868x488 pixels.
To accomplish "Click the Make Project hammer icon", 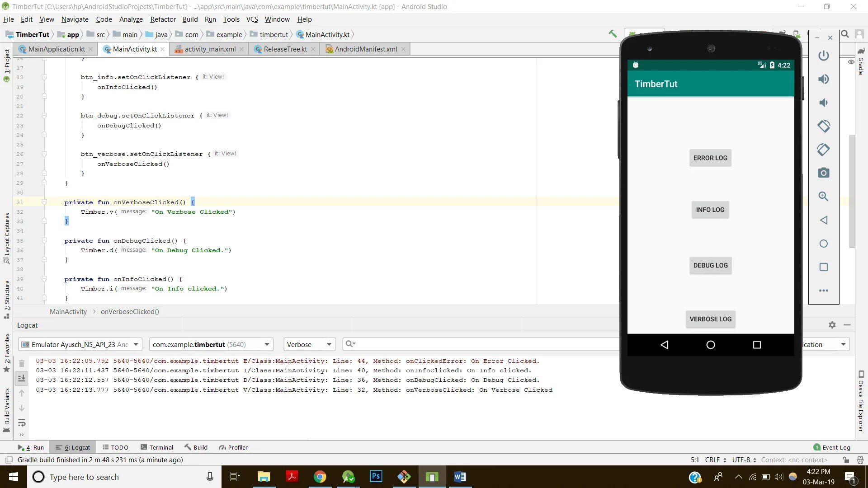I will pyautogui.click(x=613, y=34).
